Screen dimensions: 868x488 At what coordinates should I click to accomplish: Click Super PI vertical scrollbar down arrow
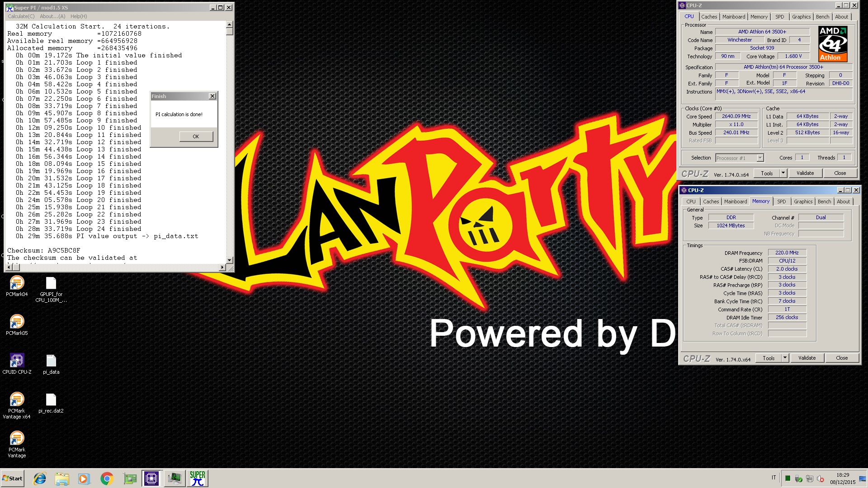coord(230,260)
